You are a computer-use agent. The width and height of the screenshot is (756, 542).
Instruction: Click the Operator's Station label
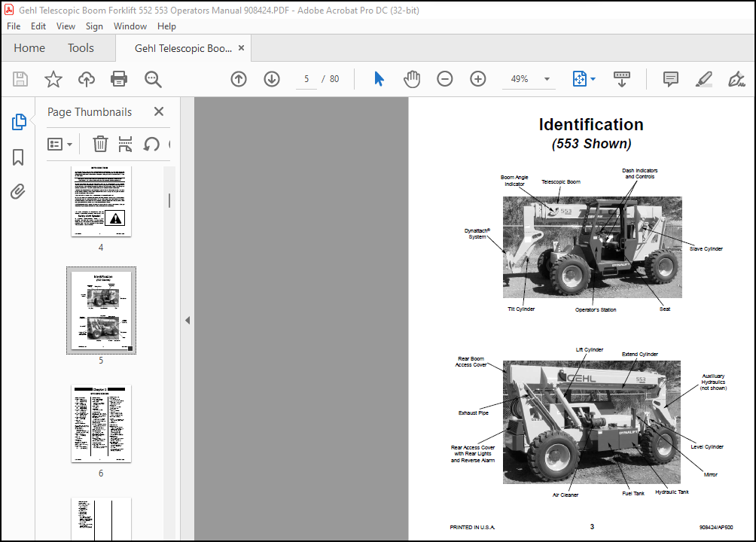596,309
